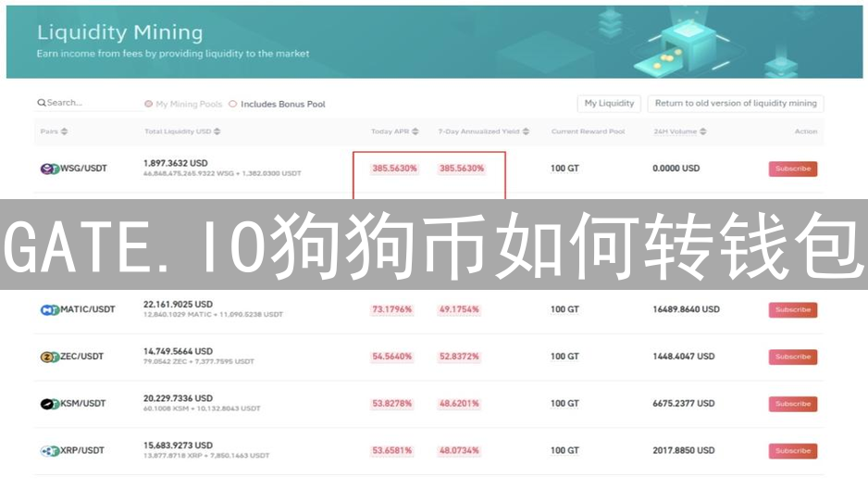Image resolution: width=868 pixels, height=489 pixels.
Task: Click MATIC Today APR 73.1796%
Action: [392, 309]
